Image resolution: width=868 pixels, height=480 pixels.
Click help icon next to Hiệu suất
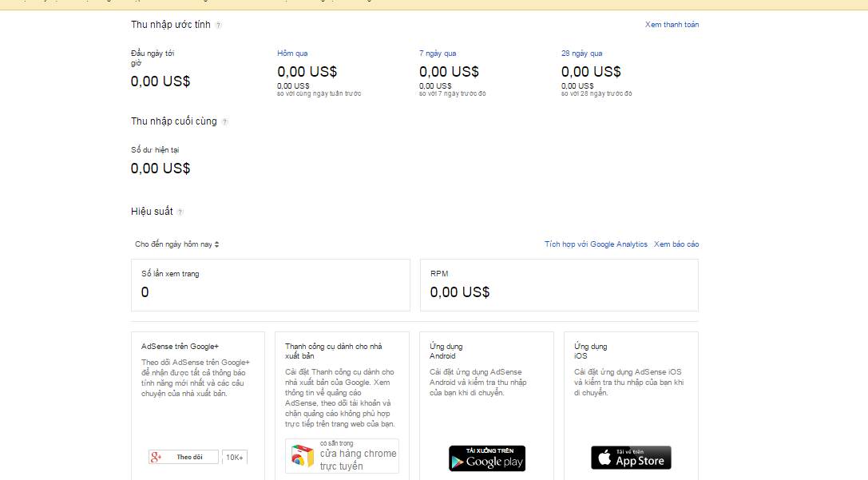(180, 212)
